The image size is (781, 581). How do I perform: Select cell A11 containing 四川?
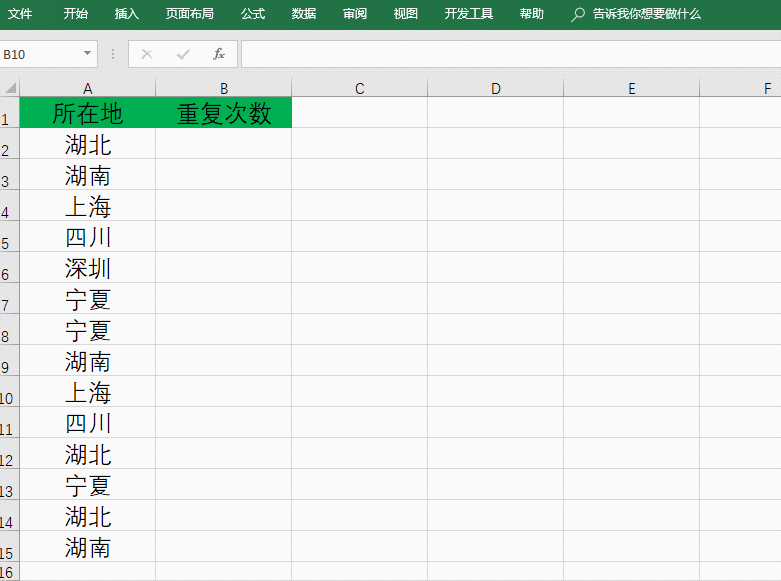pos(88,422)
